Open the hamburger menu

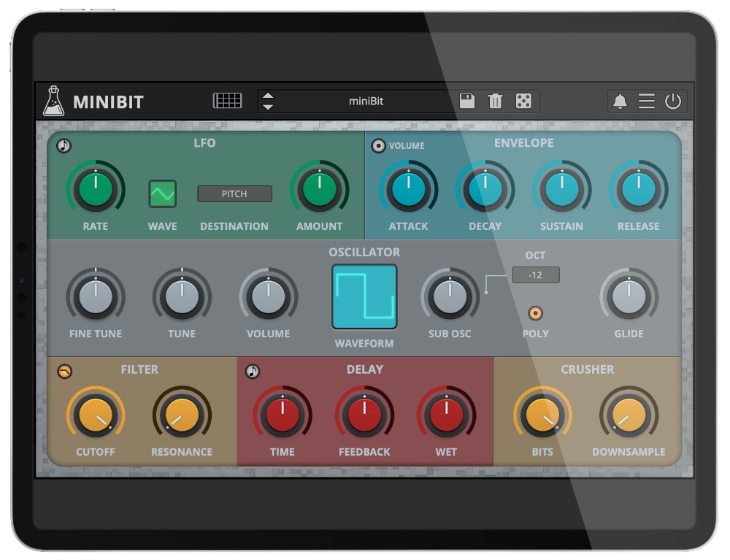click(646, 101)
